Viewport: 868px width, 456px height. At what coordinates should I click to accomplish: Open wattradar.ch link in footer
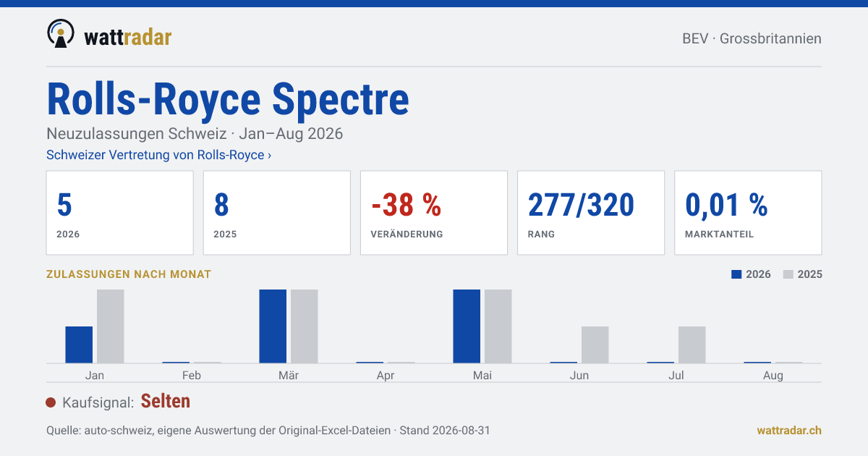[x=789, y=430]
